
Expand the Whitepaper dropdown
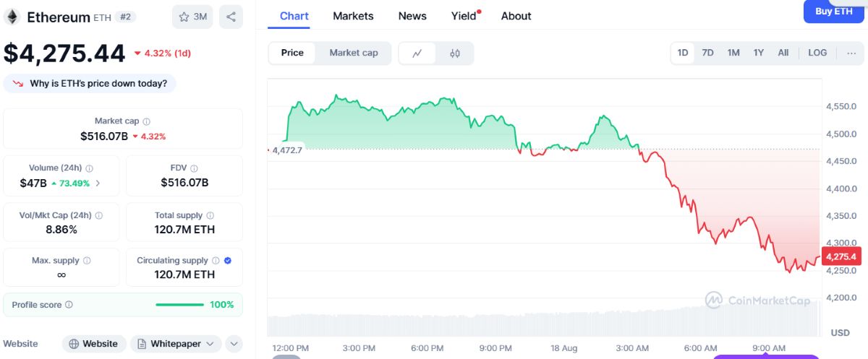point(210,344)
